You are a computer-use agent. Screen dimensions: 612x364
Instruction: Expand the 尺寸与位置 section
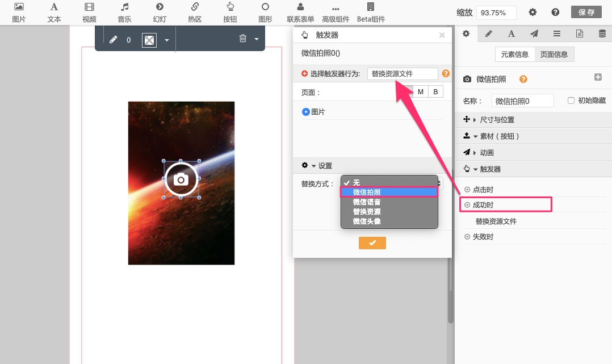tap(497, 120)
